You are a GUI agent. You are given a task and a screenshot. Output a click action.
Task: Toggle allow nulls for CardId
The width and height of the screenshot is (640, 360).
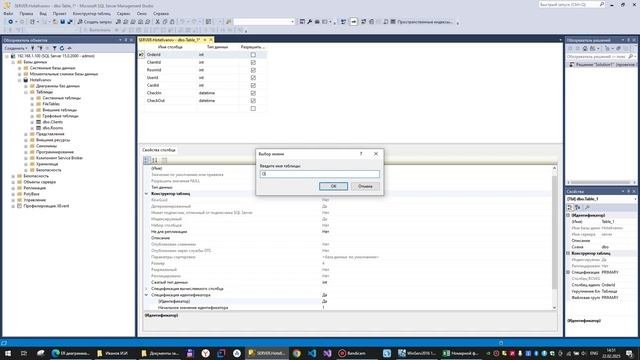coord(253,85)
